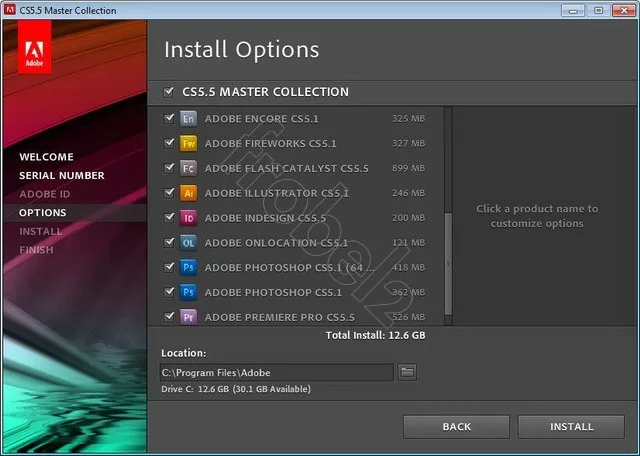Uncheck Adobe InDesign CS5.5 checkbox

click(169, 218)
